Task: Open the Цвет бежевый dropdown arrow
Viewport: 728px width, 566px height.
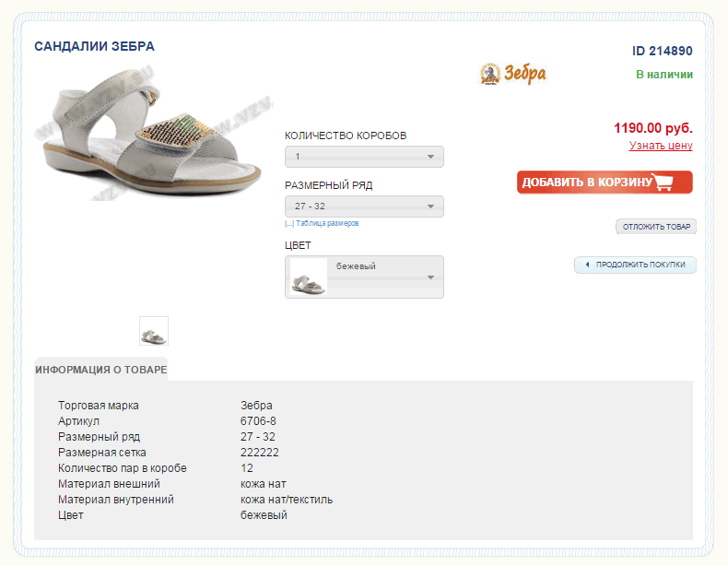Action: click(430, 277)
